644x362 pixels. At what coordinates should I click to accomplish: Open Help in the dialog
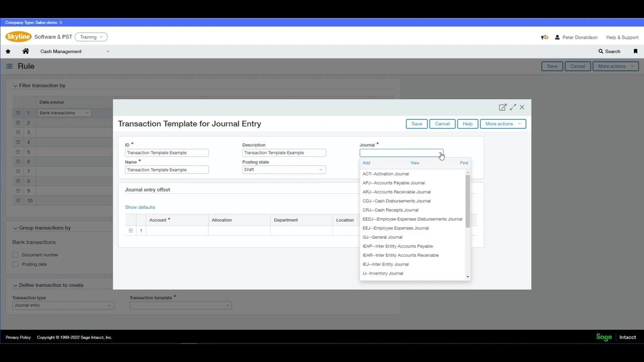pyautogui.click(x=467, y=124)
